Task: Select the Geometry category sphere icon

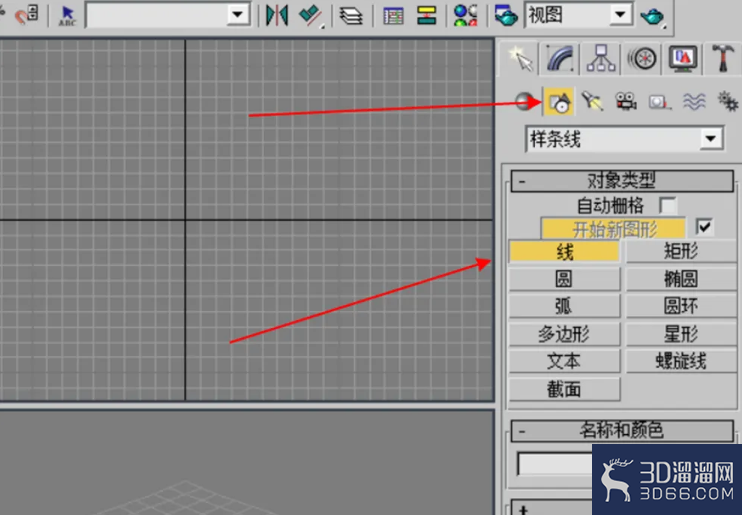Action: (x=524, y=101)
